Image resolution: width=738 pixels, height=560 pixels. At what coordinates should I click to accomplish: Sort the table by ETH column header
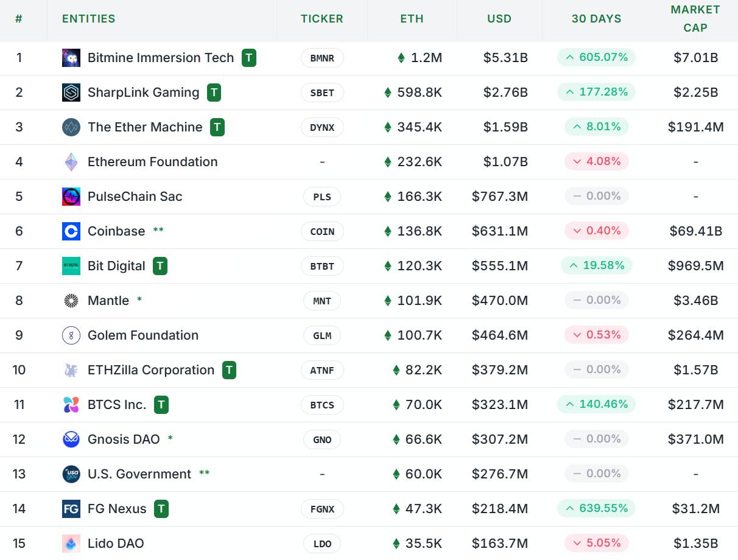pyautogui.click(x=412, y=19)
